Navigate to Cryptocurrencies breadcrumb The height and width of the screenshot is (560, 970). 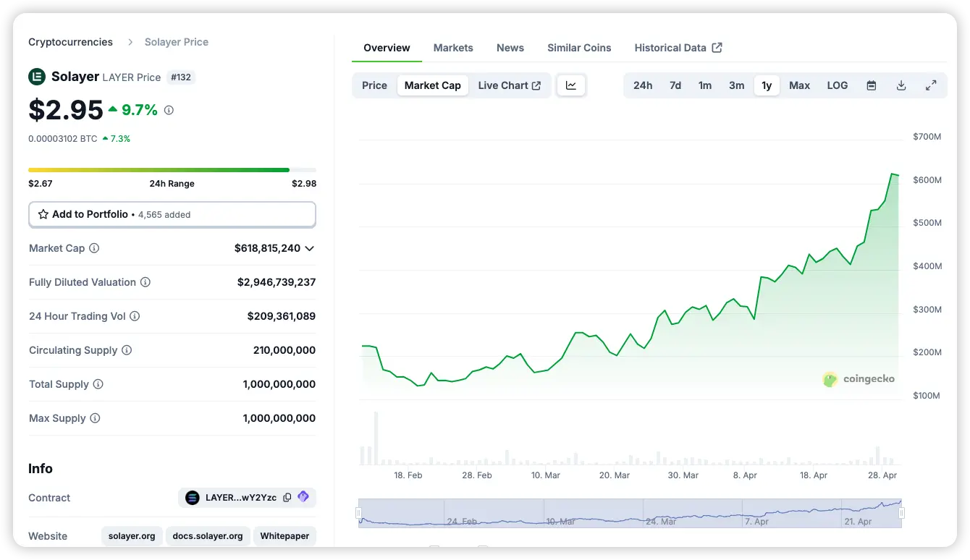(x=70, y=42)
